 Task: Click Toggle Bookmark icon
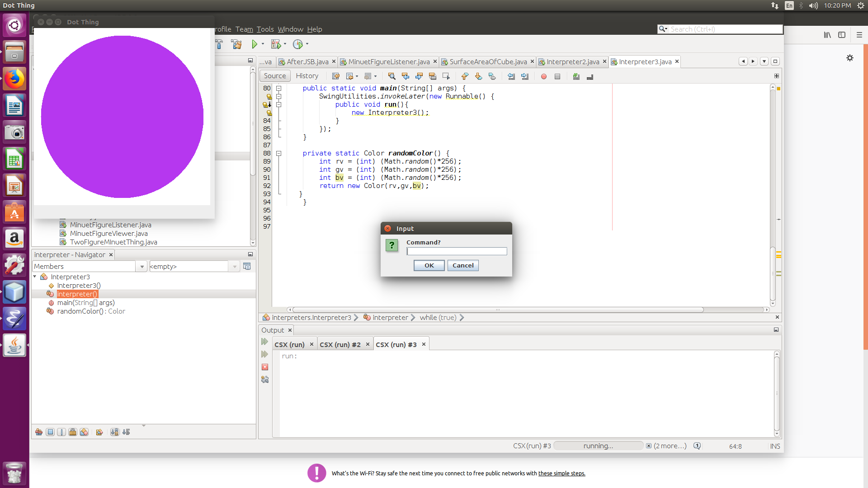pyautogui.click(x=492, y=76)
